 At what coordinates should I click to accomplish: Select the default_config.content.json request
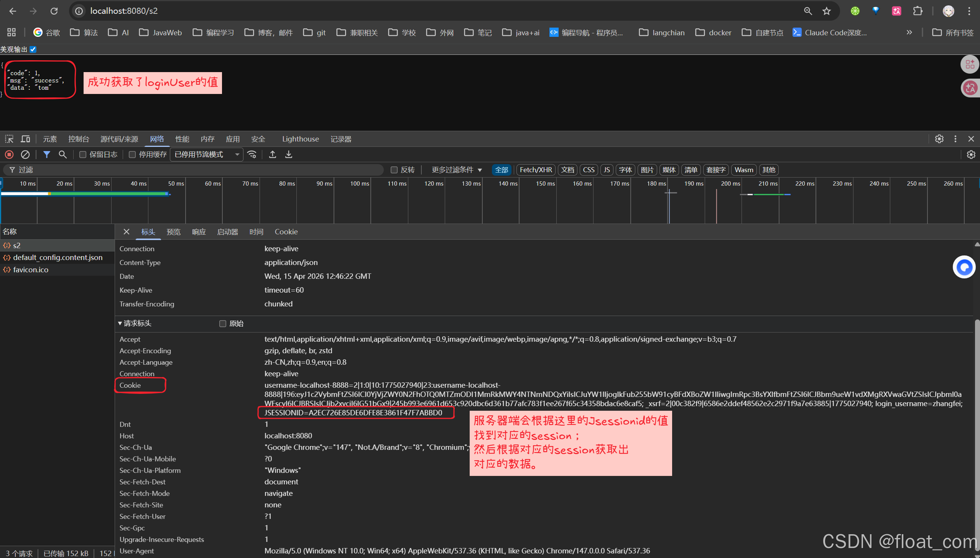click(58, 257)
